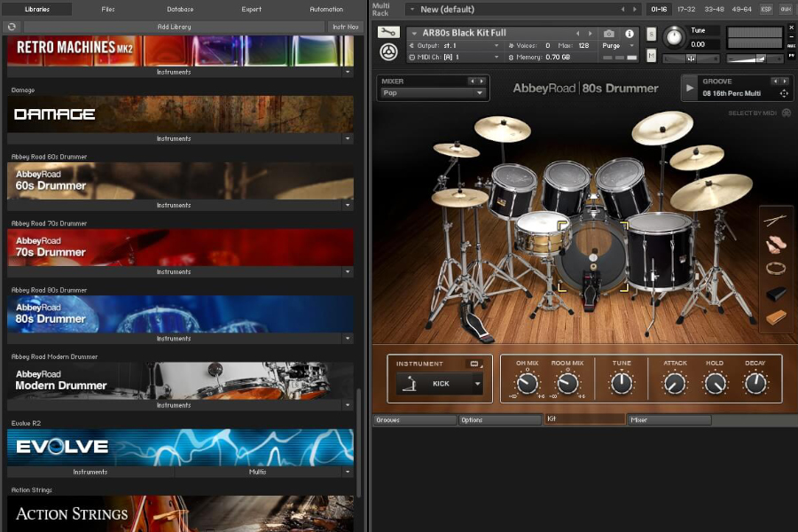Switch to the Files tab
The height and width of the screenshot is (532, 798).
click(108, 9)
